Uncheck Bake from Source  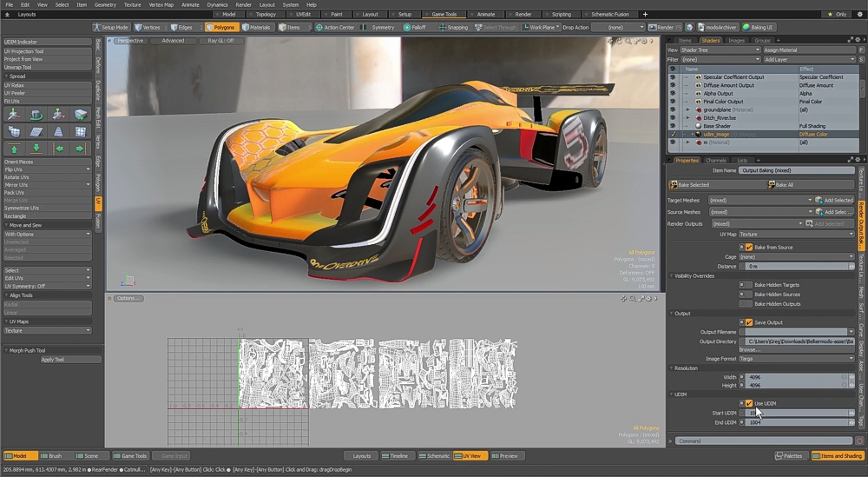click(x=749, y=248)
